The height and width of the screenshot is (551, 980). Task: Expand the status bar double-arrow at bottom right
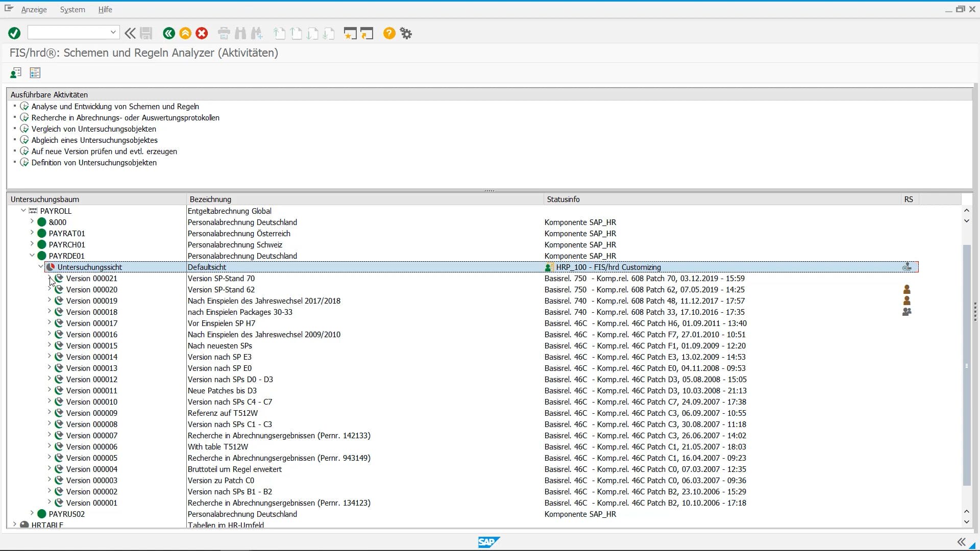coord(961,542)
